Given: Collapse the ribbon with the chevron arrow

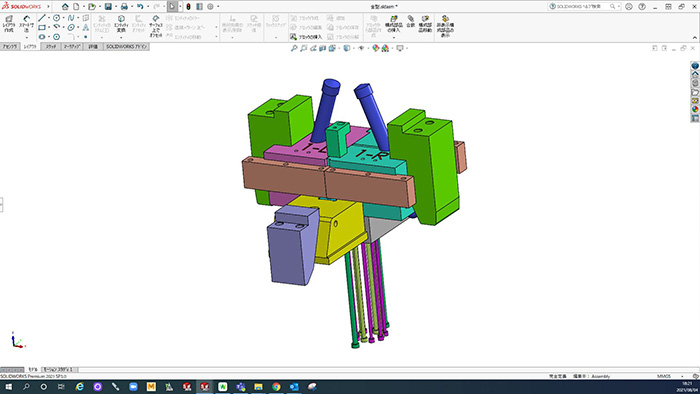Looking at the screenshot, I should click(695, 37).
